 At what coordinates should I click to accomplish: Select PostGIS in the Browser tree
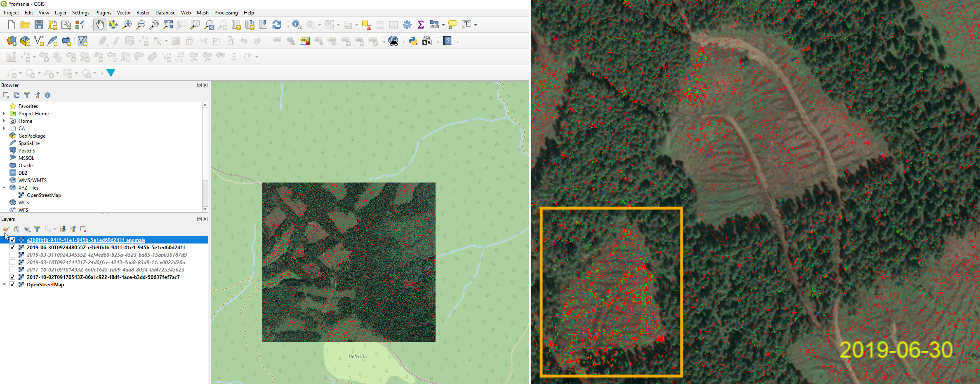click(27, 151)
